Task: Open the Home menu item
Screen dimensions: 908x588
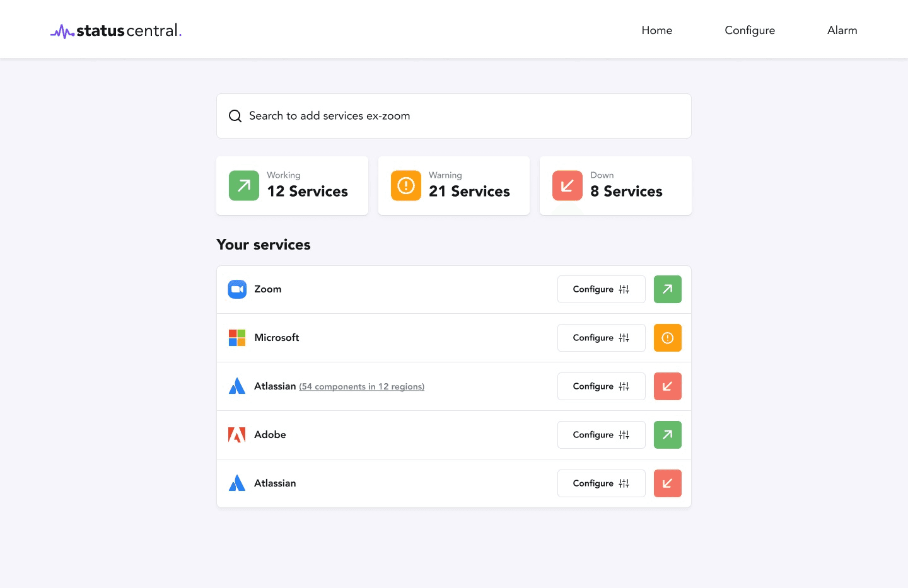Action: click(x=656, y=30)
